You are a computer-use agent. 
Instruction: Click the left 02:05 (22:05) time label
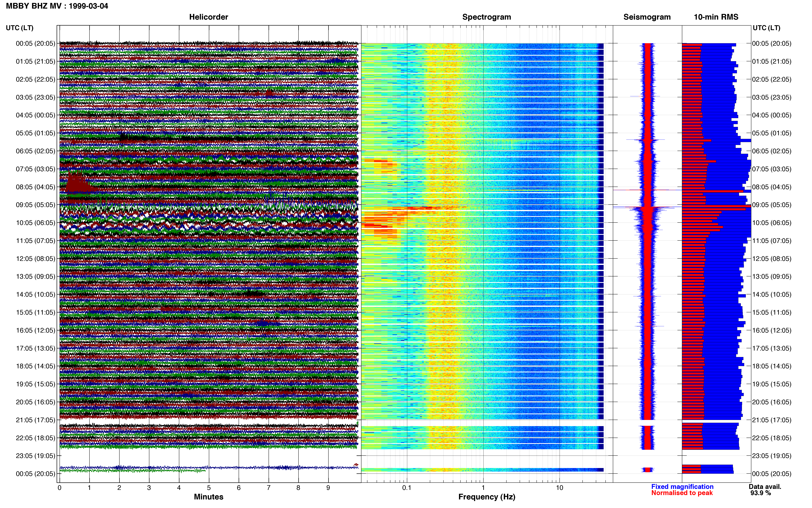pyautogui.click(x=35, y=79)
